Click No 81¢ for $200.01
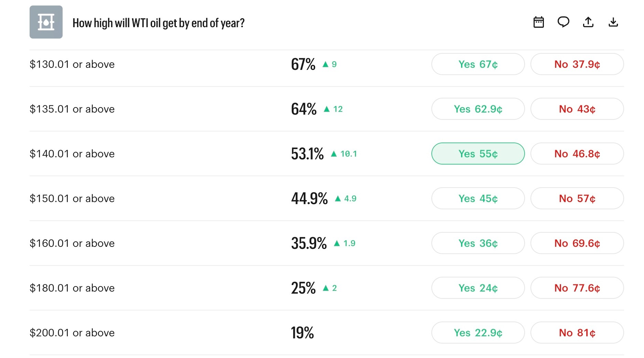This screenshot has height=358, width=644. pyautogui.click(x=577, y=333)
